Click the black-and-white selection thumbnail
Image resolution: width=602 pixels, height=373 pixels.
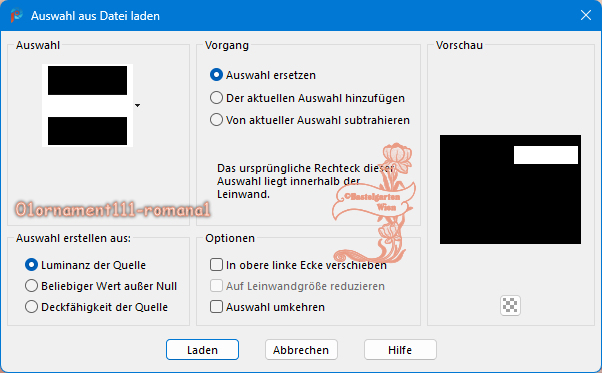88,106
